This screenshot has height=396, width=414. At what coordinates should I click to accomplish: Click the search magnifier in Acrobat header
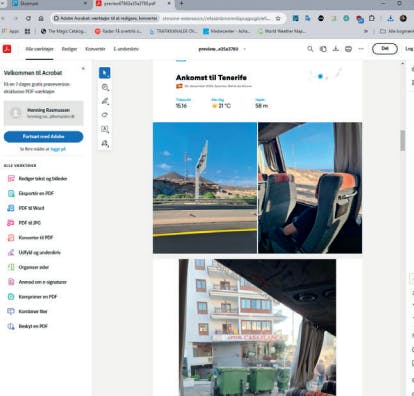[310, 49]
